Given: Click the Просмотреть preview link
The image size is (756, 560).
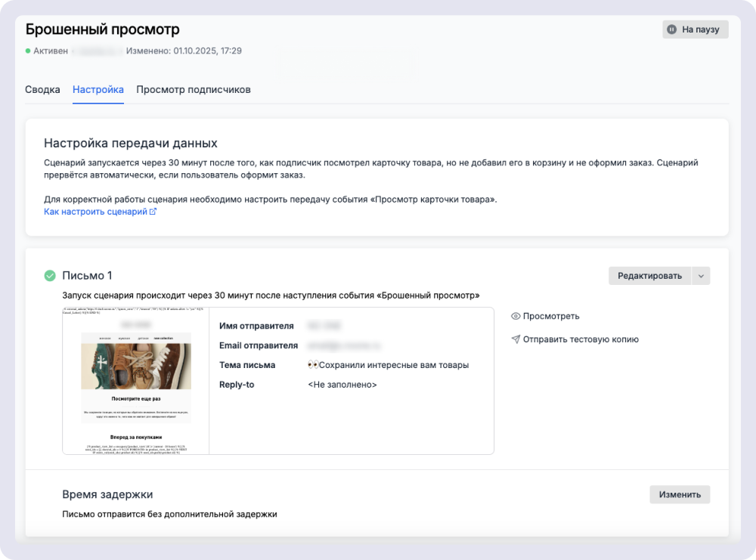Looking at the screenshot, I should pos(550,316).
